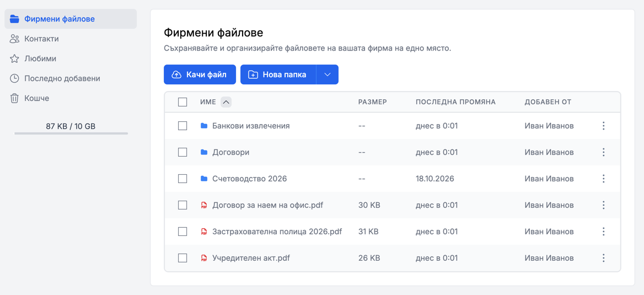Image resolution: width=644 pixels, height=295 pixels.
Task: Toggle the select-all checkbox in table header
Action: pyautogui.click(x=183, y=102)
